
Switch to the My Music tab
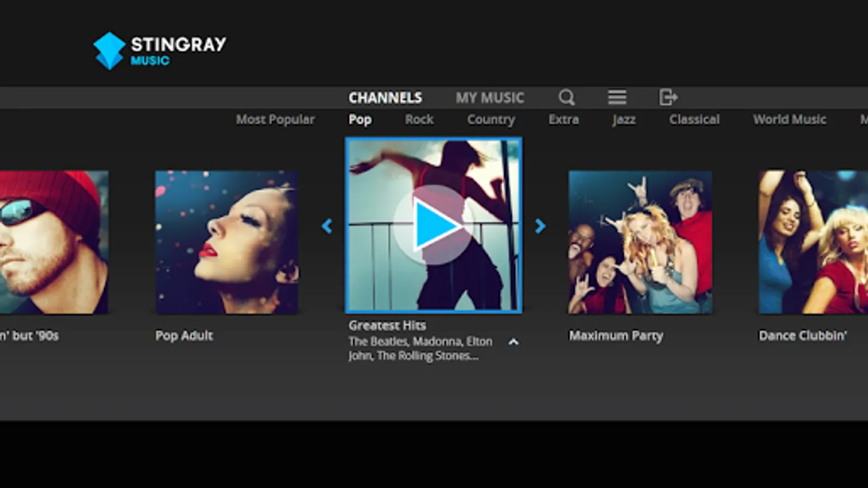coord(490,98)
